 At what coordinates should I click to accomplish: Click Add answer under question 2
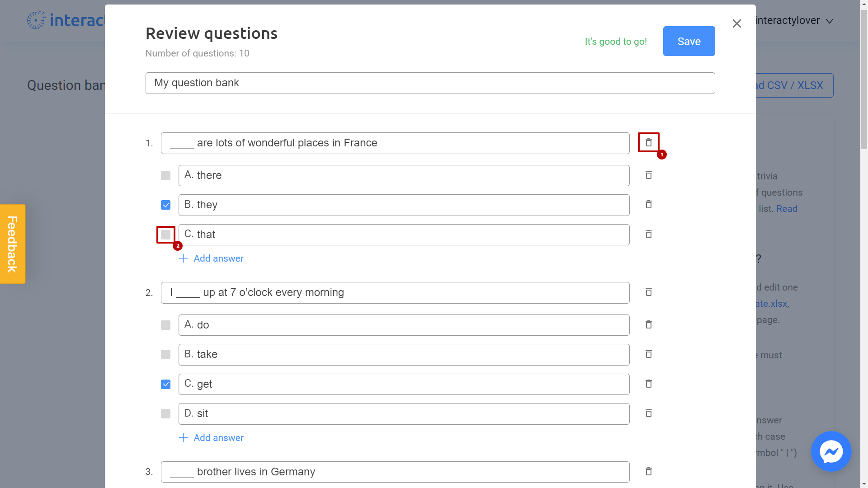[x=211, y=437]
